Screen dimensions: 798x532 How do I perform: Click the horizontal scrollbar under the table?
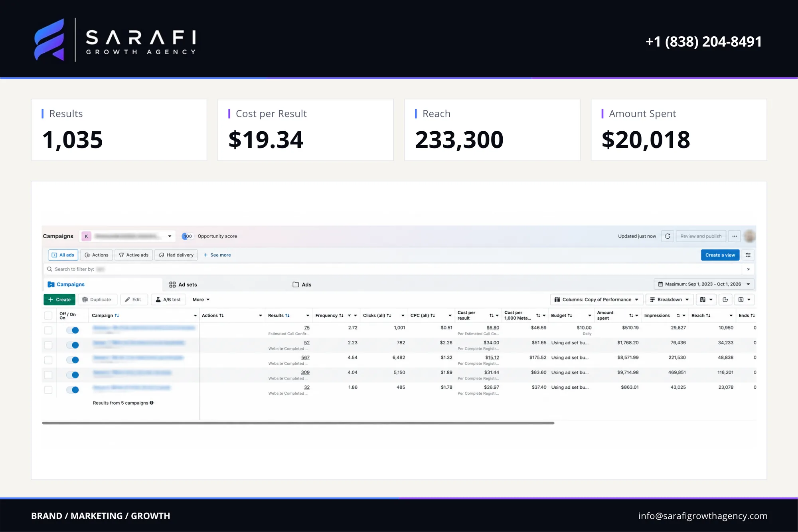coord(298,423)
